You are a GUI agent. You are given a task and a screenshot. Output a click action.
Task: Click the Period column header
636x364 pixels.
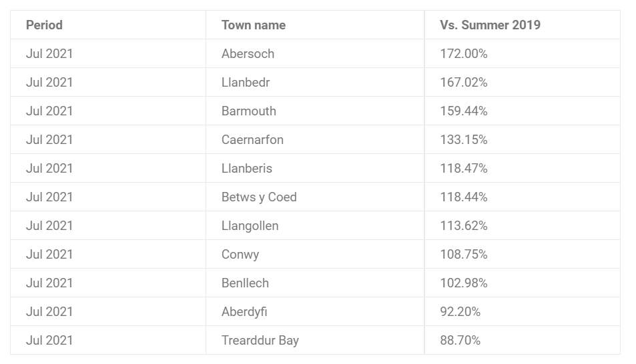tap(108, 25)
